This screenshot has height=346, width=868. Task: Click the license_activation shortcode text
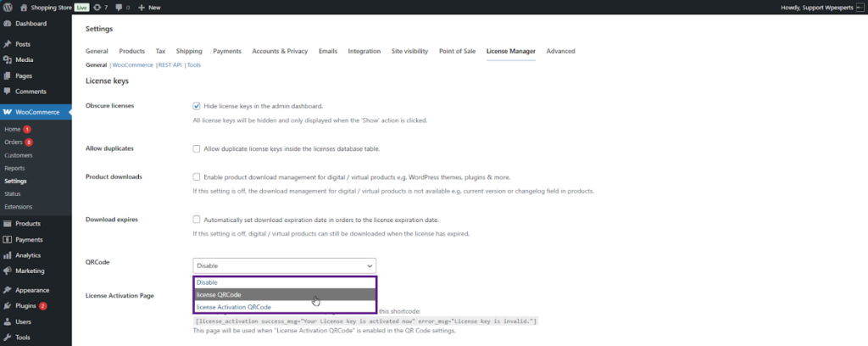click(365, 321)
